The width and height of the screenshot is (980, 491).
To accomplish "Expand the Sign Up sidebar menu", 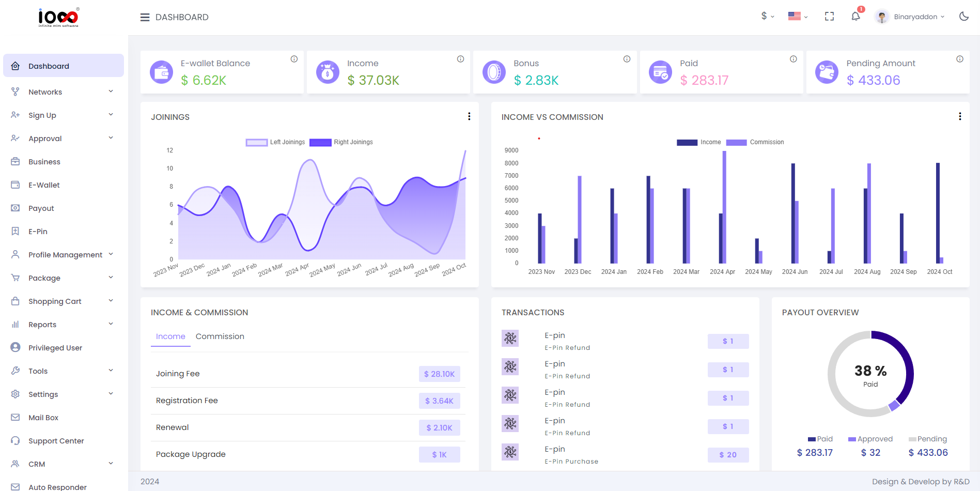I will tap(64, 115).
